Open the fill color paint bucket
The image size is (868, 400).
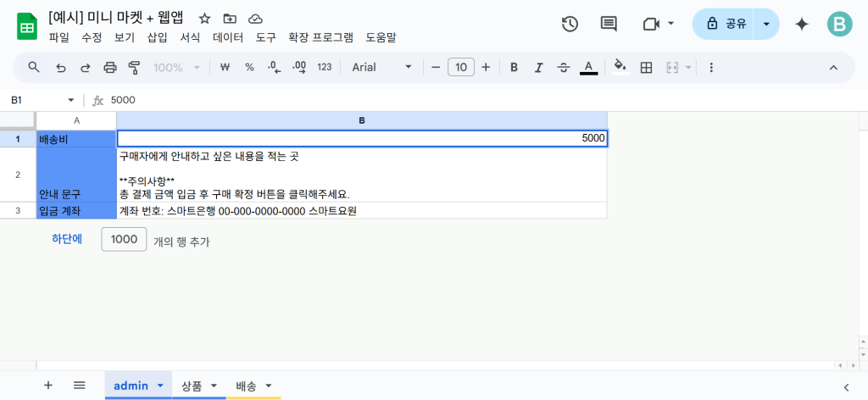pos(620,68)
